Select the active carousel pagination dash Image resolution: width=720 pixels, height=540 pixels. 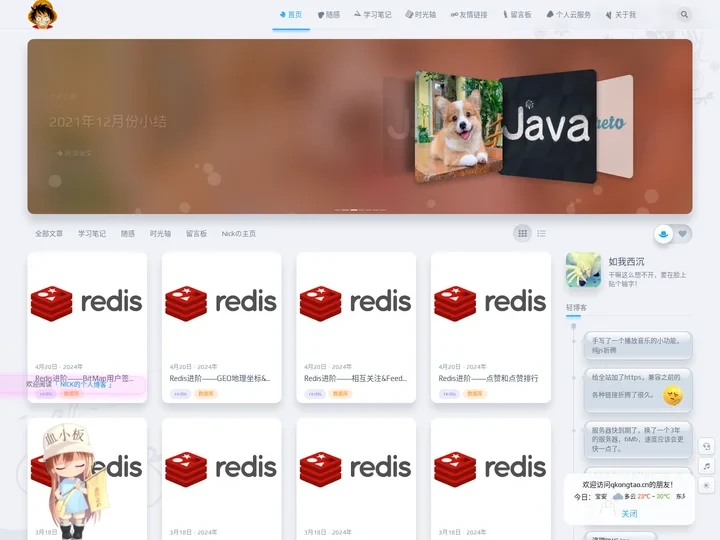coord(354,210)
